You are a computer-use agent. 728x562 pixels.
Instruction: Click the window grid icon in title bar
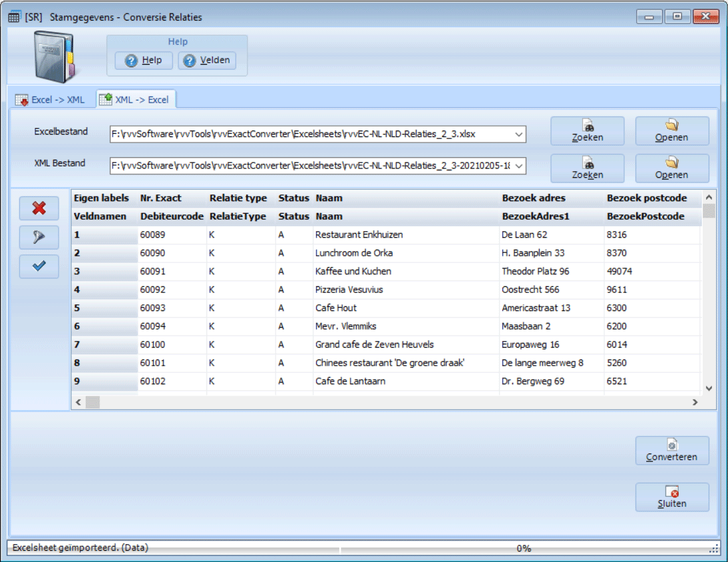coord(14,17)
